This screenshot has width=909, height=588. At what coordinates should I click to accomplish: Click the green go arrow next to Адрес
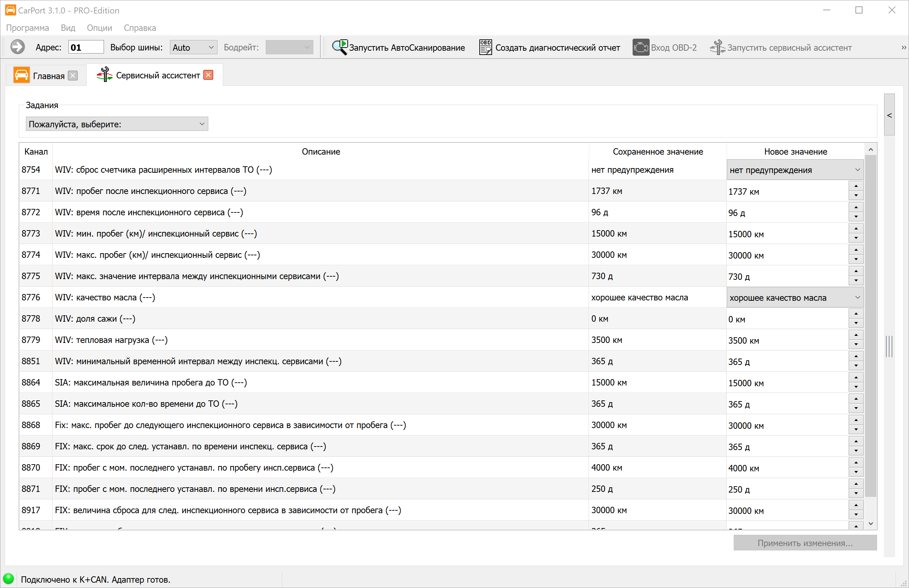coord(18,48)
